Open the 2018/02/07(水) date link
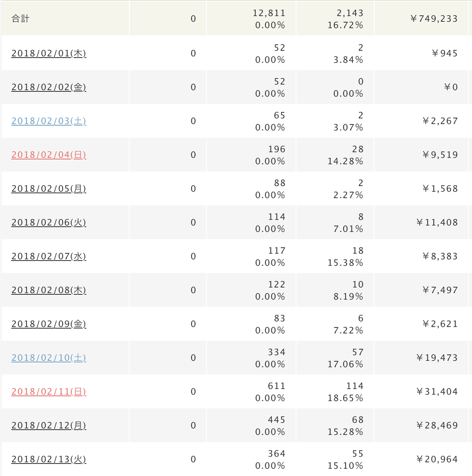The height and width of the screenshot is (476, 472). coord(49,257)
